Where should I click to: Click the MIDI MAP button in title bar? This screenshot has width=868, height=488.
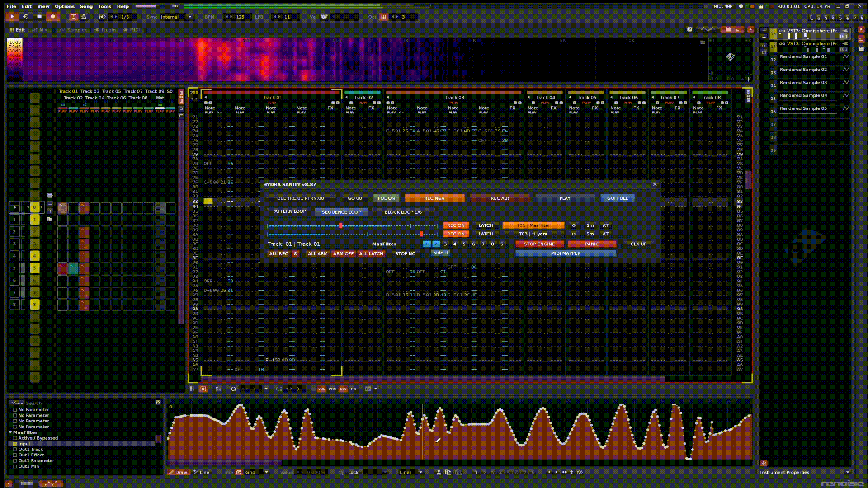(x=723, y=6)
